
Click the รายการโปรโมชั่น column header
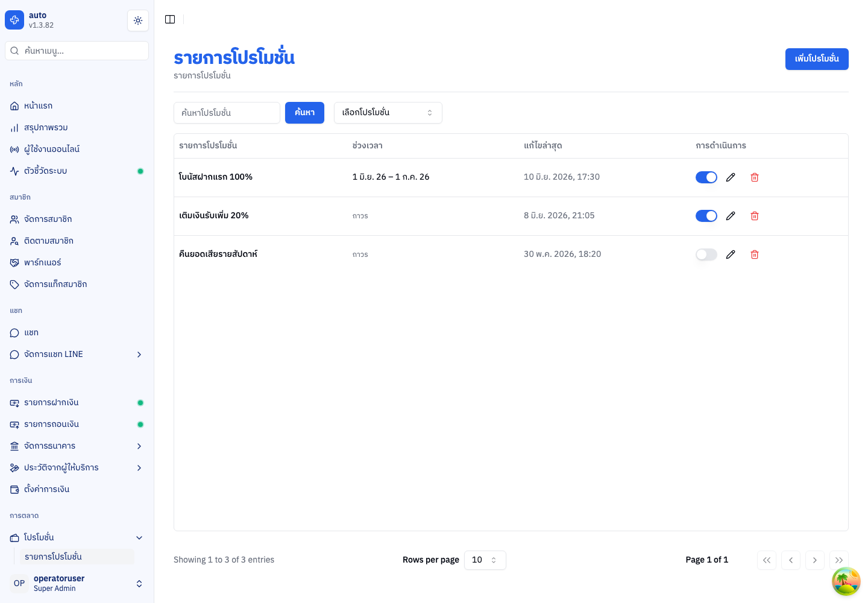208,146
